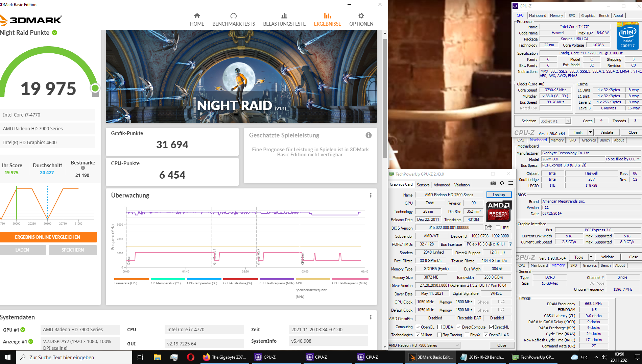Toggle the Vulkan checkbox
Image resolution: width=642 pixels, height=364 pixels.
[418, 335]
